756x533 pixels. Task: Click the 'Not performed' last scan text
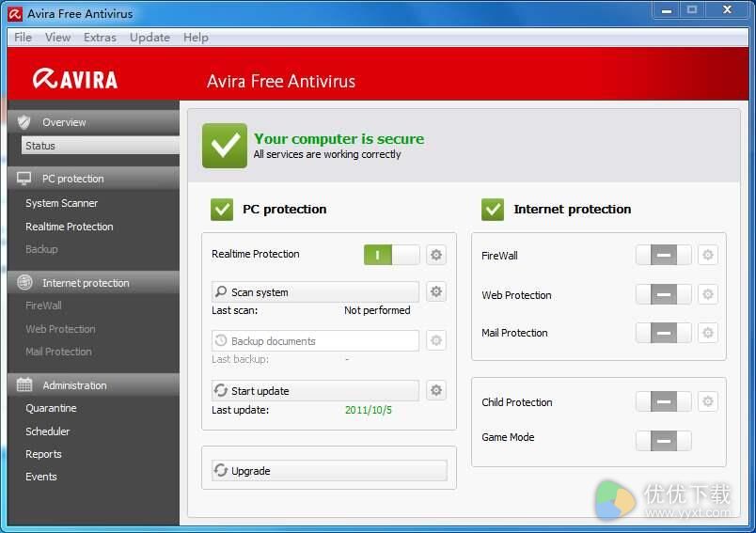pyautogui.click(x=377, y=310)
